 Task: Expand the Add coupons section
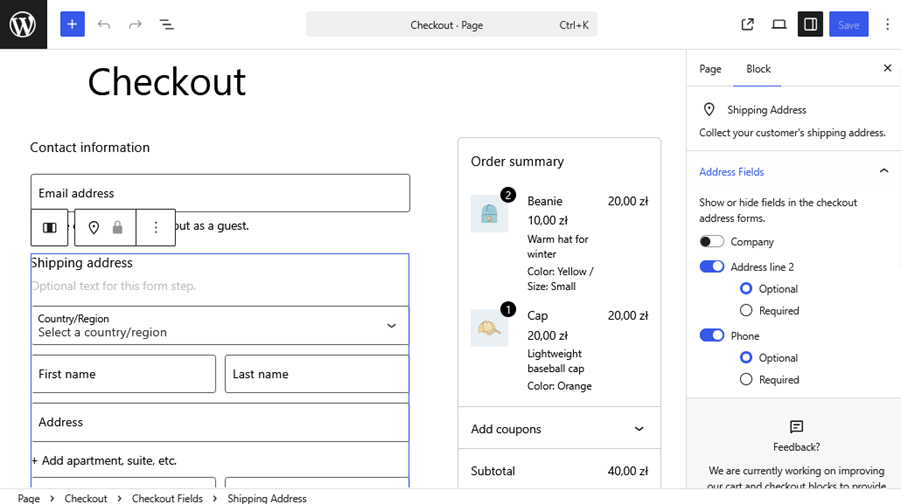559,429
